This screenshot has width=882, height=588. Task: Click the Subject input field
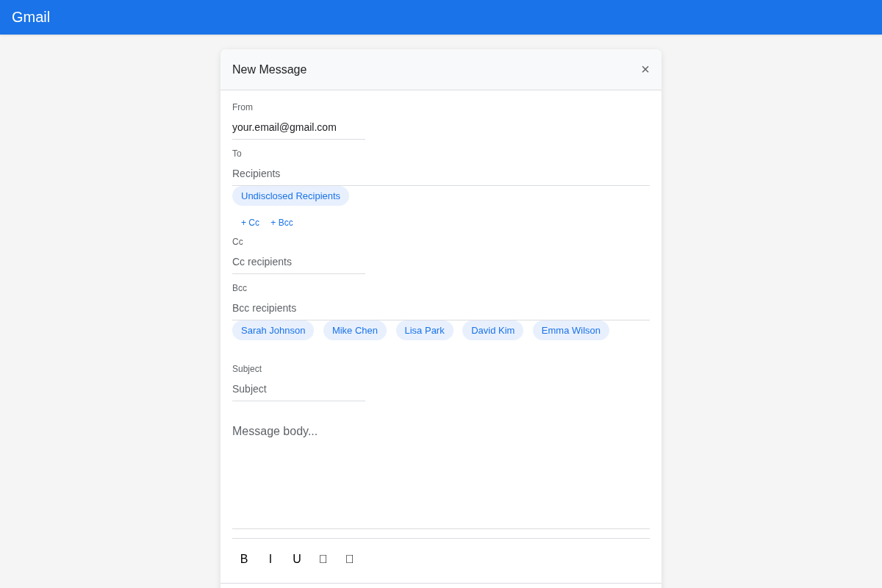click(298, 389)
